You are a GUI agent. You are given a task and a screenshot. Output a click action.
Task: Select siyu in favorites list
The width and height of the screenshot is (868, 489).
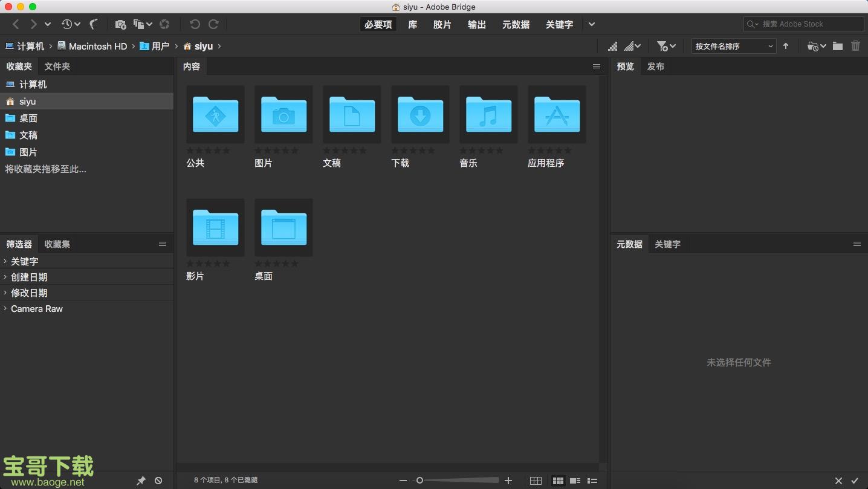(86, 102)
